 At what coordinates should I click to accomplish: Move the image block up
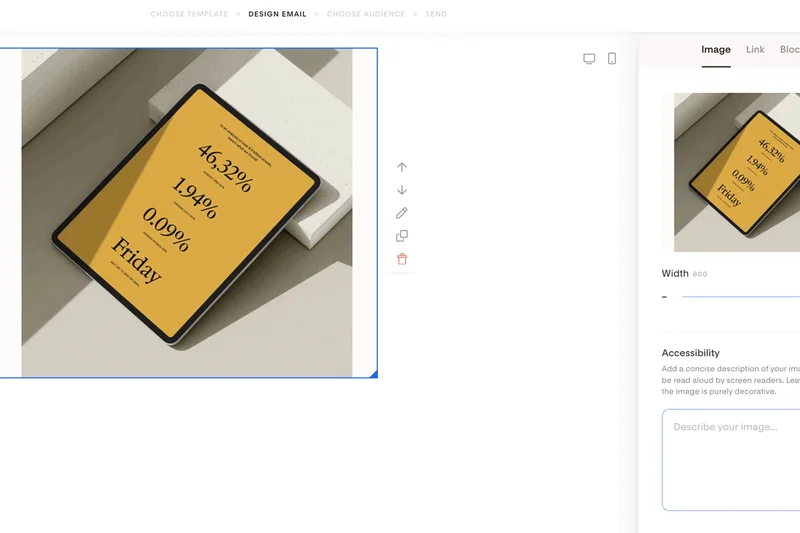click(x=402, y=167)
